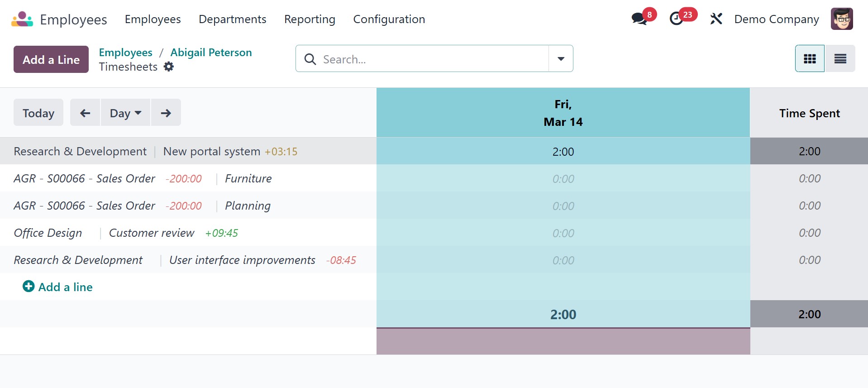This screenshot has height=388, width=868.
Task: Click into the Search field
Action: [430, 59]
